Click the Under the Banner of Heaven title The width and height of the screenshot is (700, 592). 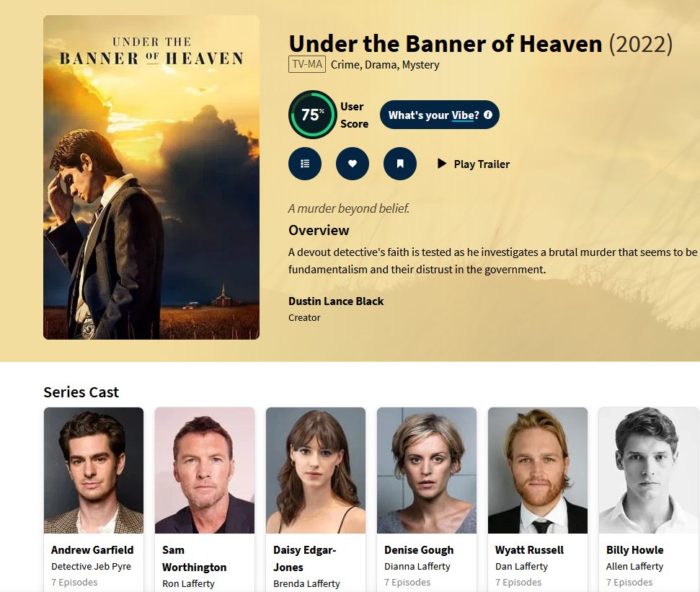click(x=446, y=44)
